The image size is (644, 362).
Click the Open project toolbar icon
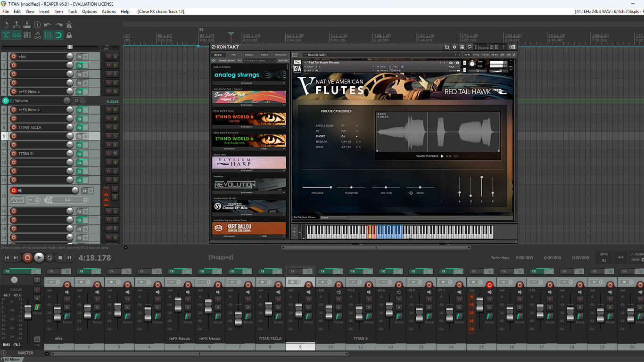pyautogui.click(x=17, y=25)
